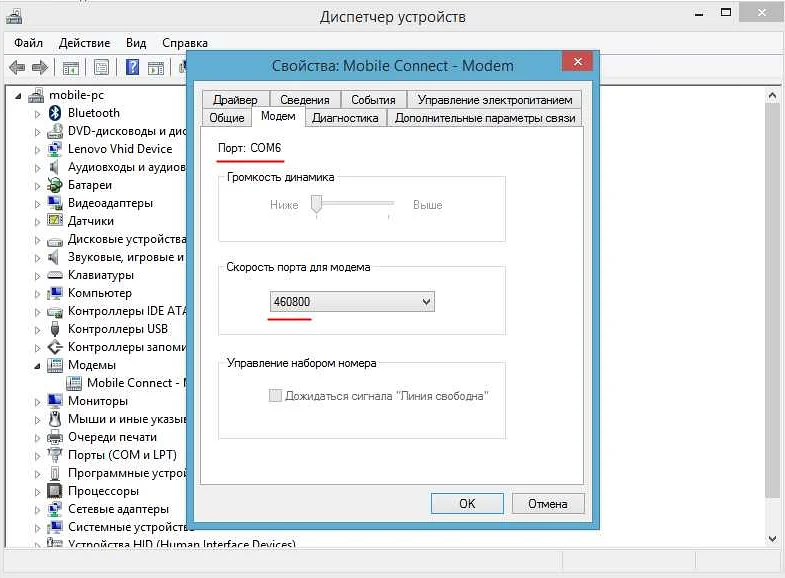The width and height of the screenshot is (785, 578).
Task: Select the Сетевые адаптеры tree item
Action: (119, 509)
